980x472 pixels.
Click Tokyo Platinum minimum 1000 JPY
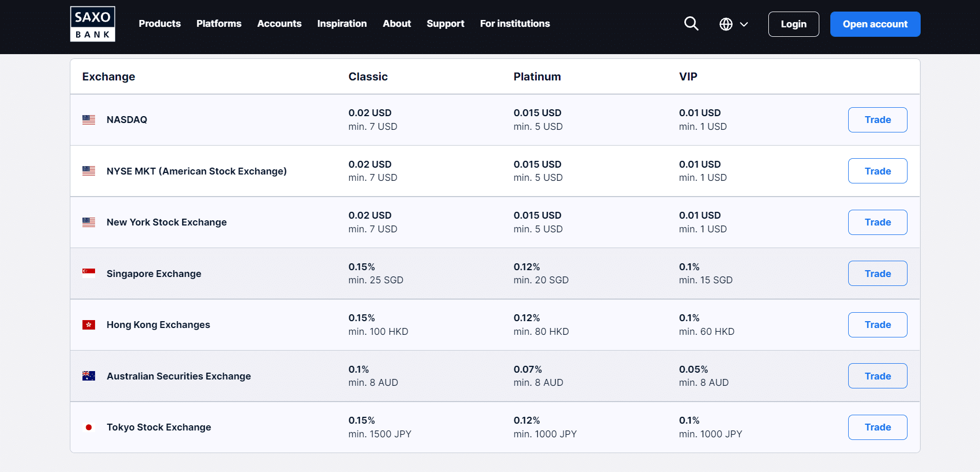tap(545, 434)
